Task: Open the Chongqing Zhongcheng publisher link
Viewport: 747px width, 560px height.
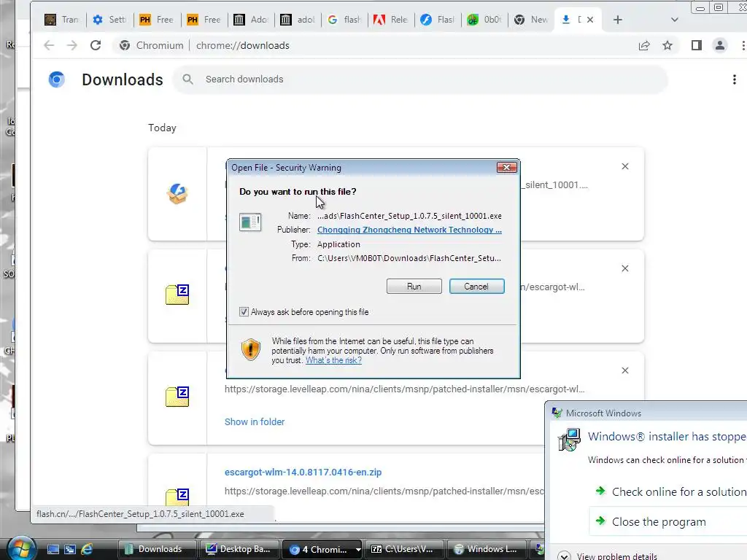Action: [x=409, y=230]
